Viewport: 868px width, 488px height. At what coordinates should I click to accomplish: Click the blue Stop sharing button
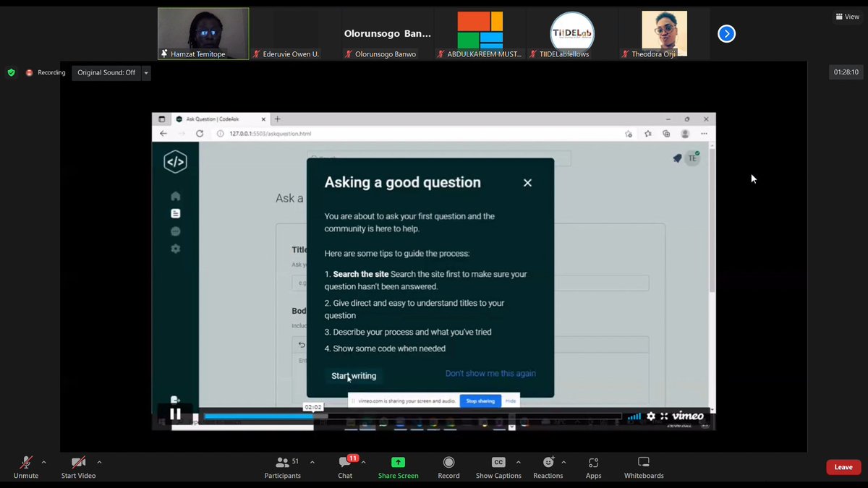click(x=480, y=401)
